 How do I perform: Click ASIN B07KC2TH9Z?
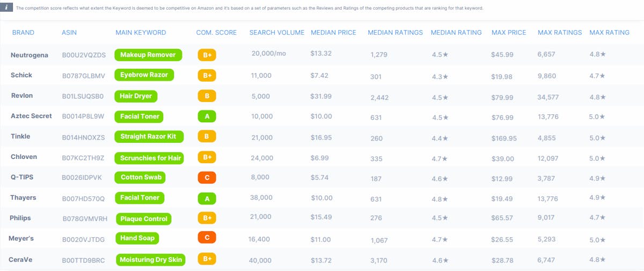(x=83, y=158)
